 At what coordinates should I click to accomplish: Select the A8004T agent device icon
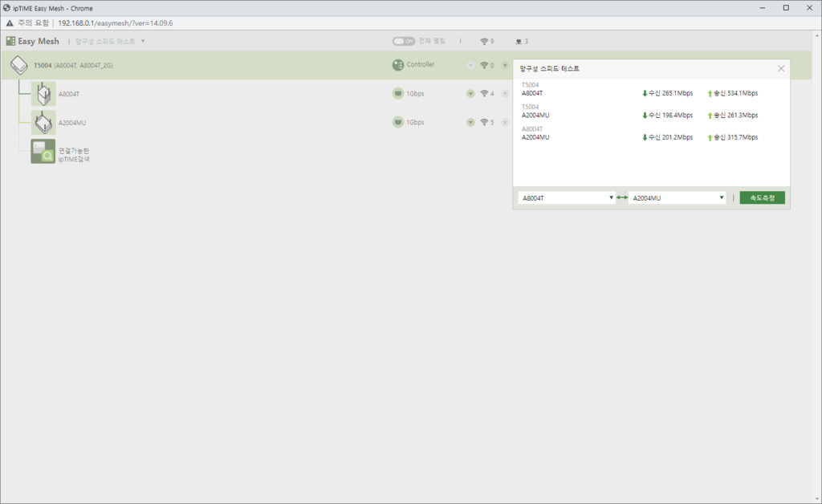click(43, 94)
